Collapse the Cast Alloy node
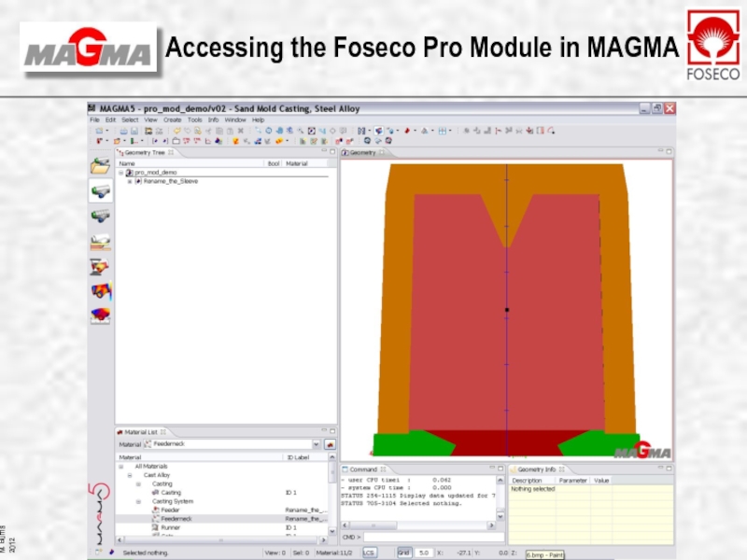Image resolution: width=747 pixels, height=560 pixels. coord(130,475)
